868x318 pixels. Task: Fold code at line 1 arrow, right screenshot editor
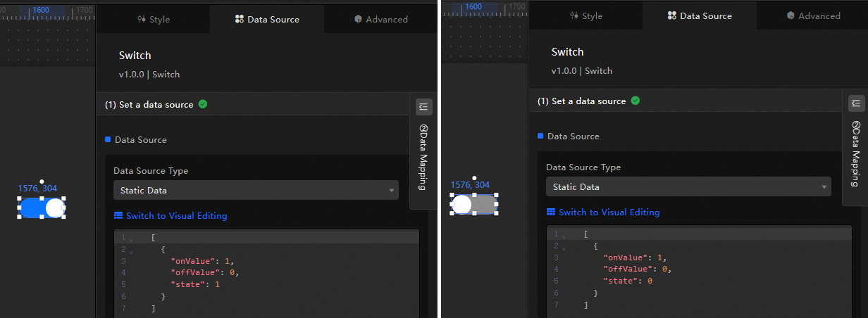564,235
